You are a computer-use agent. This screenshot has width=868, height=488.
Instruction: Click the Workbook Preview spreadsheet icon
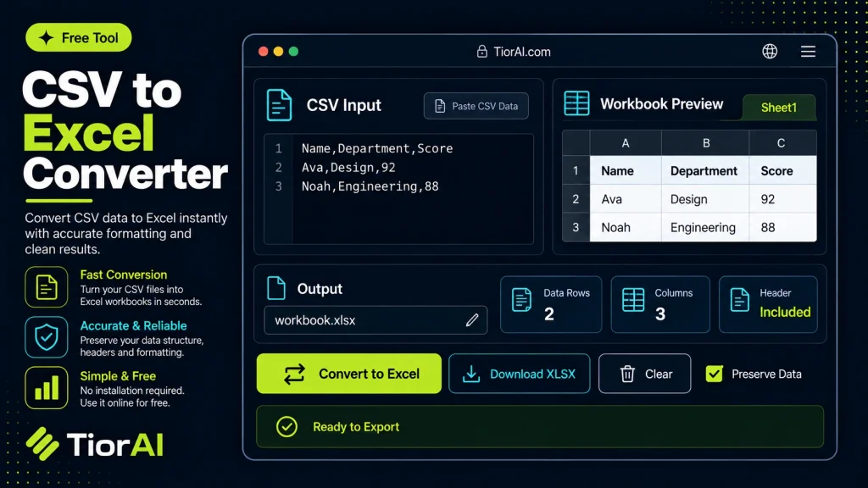576,103
